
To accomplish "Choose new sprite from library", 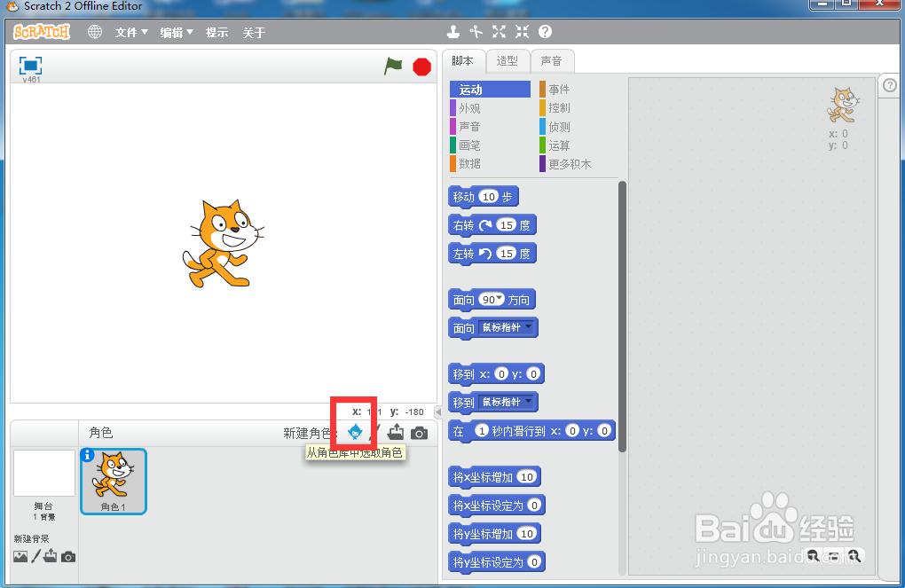I will [x=355, y=432].
